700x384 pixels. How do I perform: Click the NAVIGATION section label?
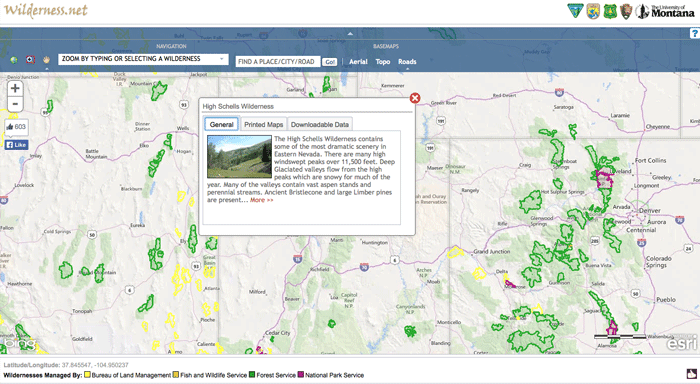pyautogui.click(x=171, y=46)
